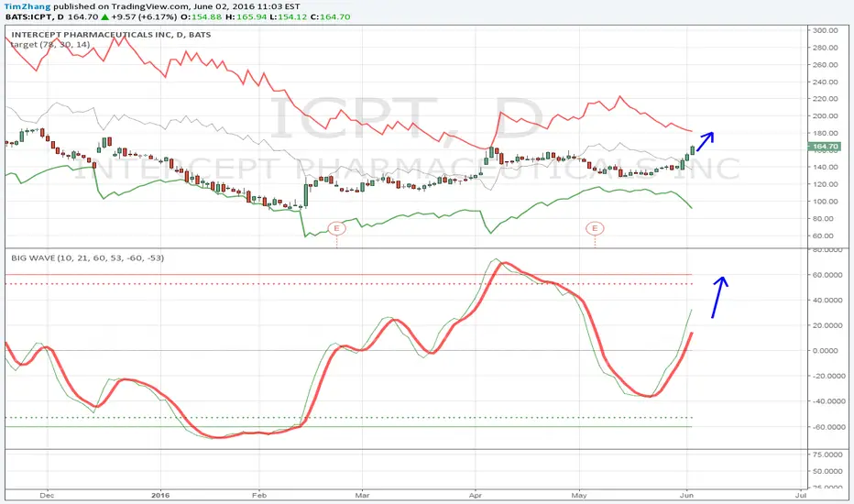Click the -20.0000 oscillator scale value

827,376
